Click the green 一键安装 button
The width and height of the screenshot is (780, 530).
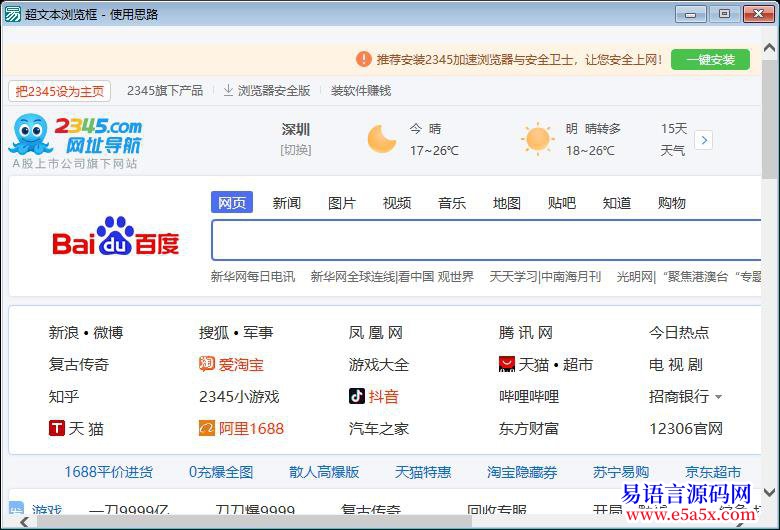pos(710,60)
